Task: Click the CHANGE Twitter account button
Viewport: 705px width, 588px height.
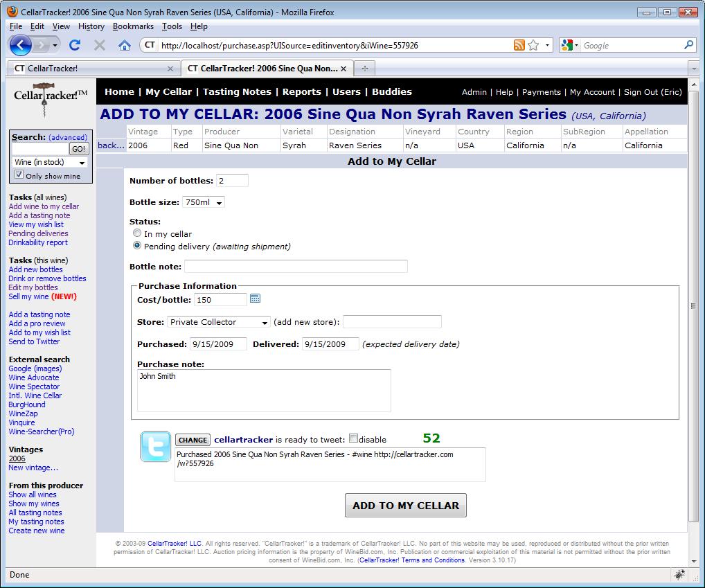Action: pos(193,440)
